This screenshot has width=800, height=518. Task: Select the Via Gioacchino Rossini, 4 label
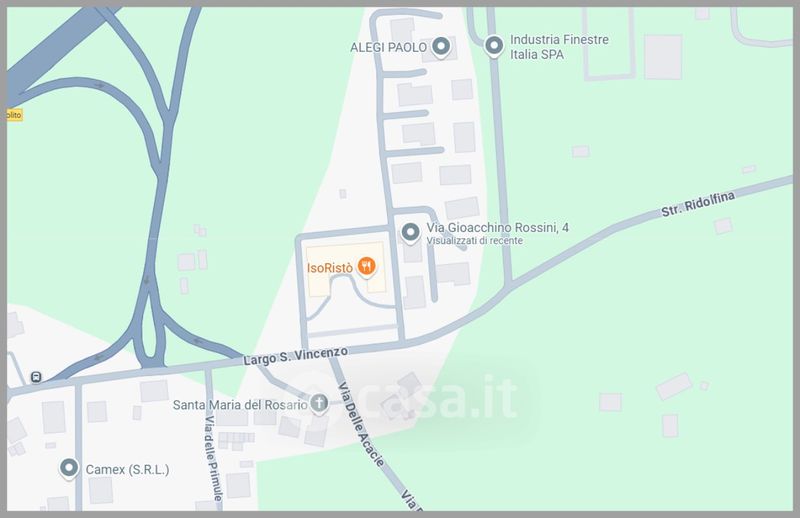pyautogui.click(x=497, y=228)
